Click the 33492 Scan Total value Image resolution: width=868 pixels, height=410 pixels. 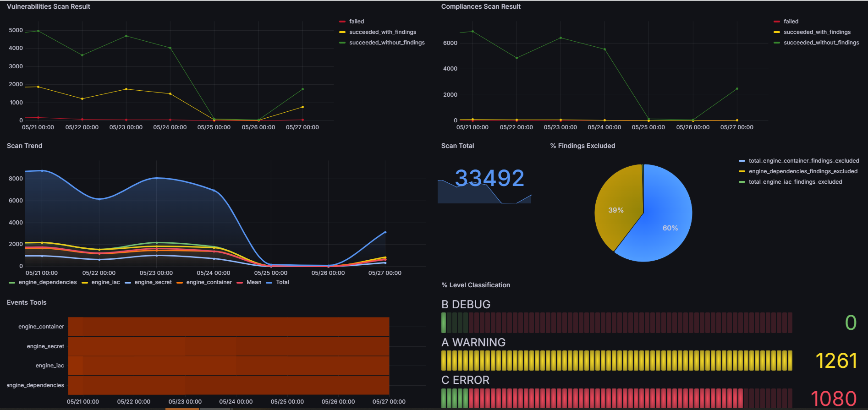coord(489,178)
